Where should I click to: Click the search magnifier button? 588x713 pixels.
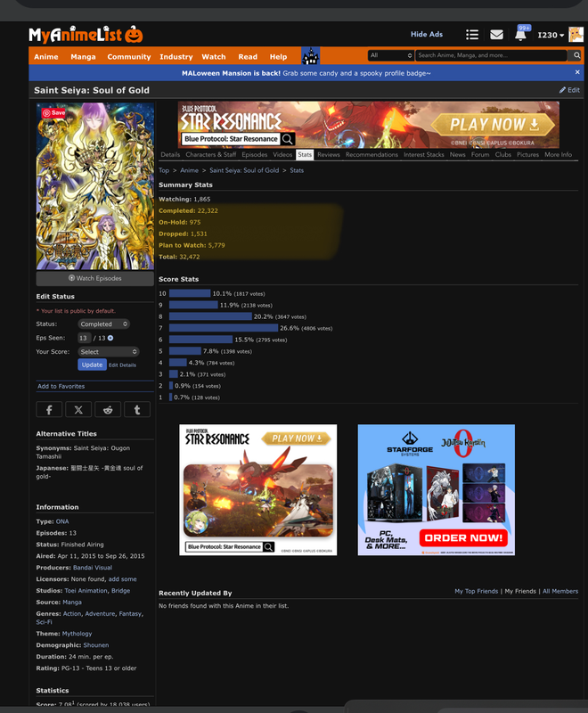(576, 55)
